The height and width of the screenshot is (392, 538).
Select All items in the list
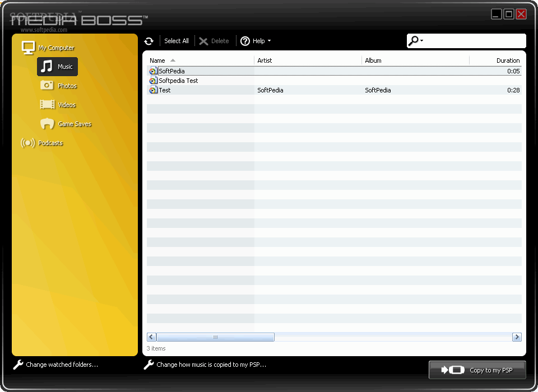(177, 41)
